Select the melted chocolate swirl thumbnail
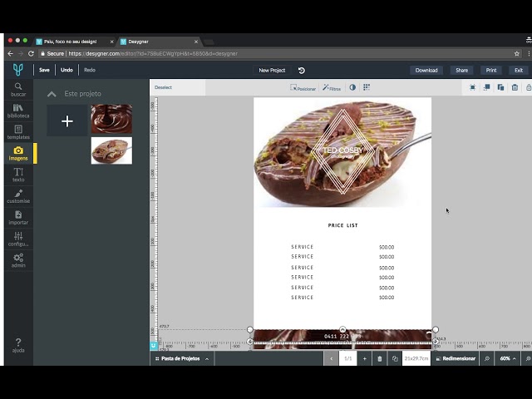 111,119
